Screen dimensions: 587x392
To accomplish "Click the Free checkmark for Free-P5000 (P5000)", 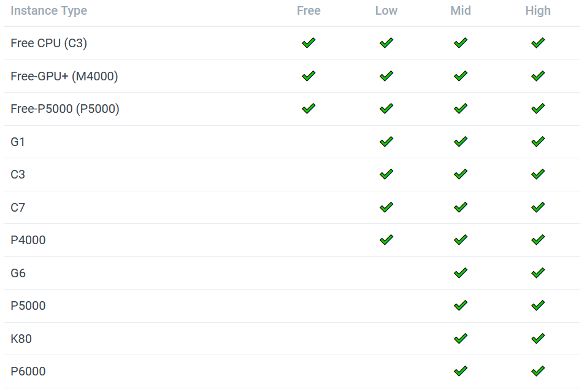I will 309,109.
